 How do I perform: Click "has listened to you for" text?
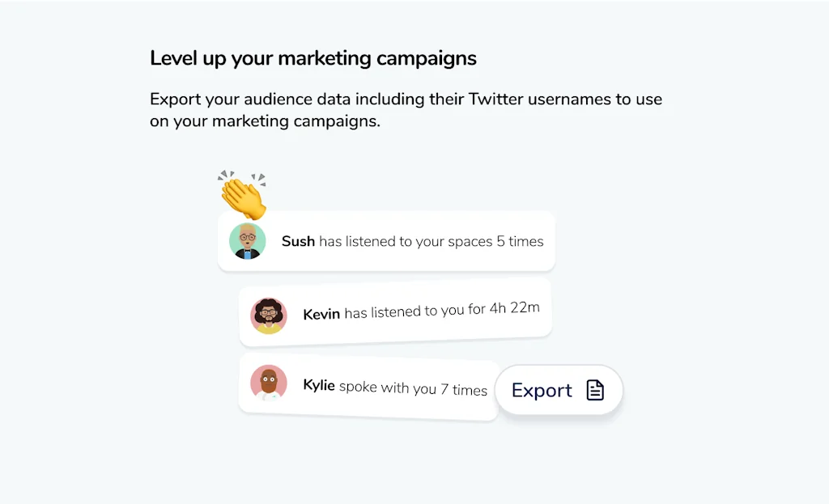pos(414,311)
